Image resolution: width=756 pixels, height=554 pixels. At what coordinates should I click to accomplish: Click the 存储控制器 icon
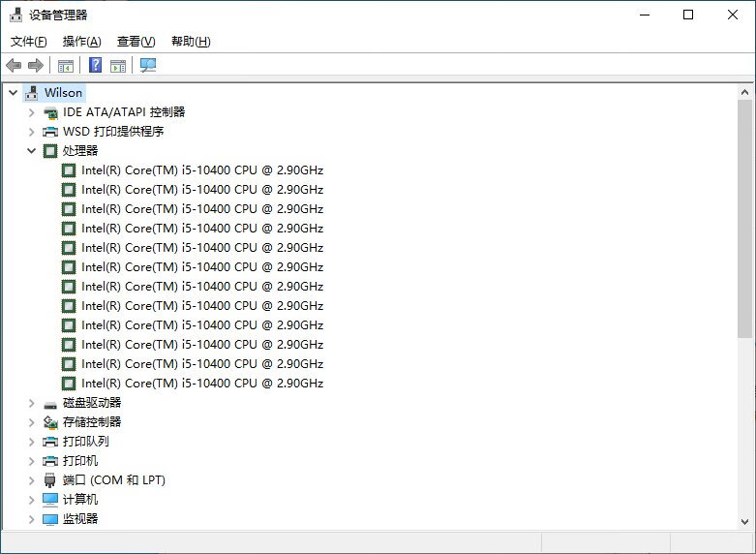click(50, 422)
